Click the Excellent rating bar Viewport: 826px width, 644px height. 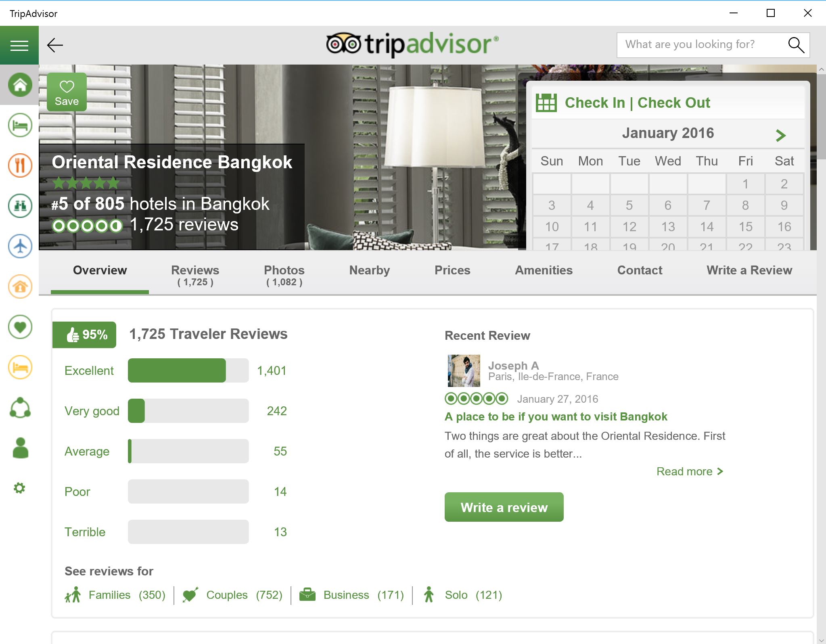188,370
